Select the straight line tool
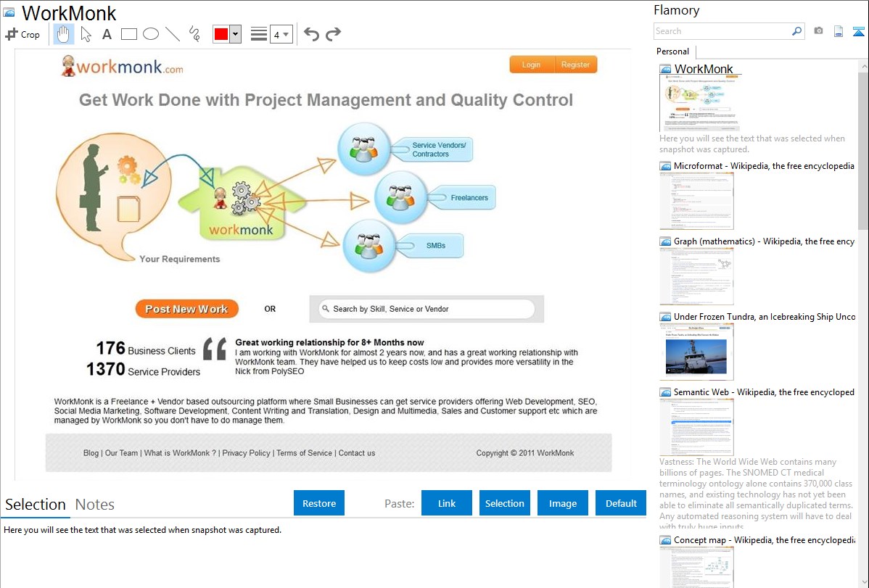869x588 pixels. (x=173, y=34)
